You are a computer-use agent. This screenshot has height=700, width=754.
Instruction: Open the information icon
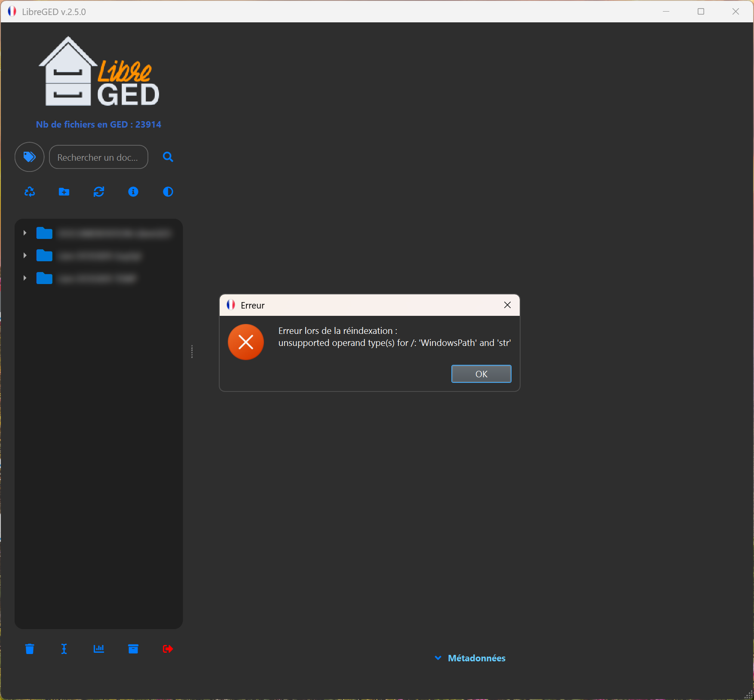[133, 192]
